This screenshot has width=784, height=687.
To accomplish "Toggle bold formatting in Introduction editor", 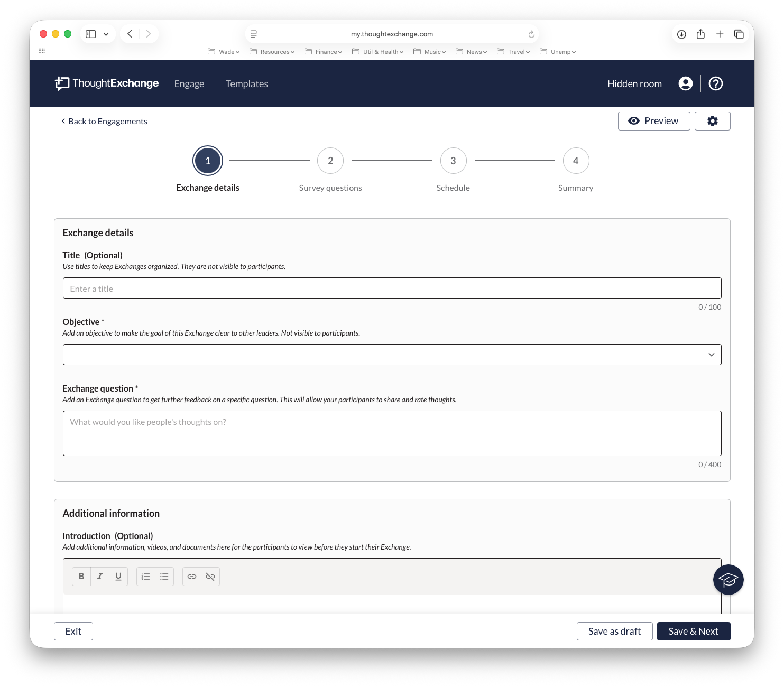I will click(81, 577).
